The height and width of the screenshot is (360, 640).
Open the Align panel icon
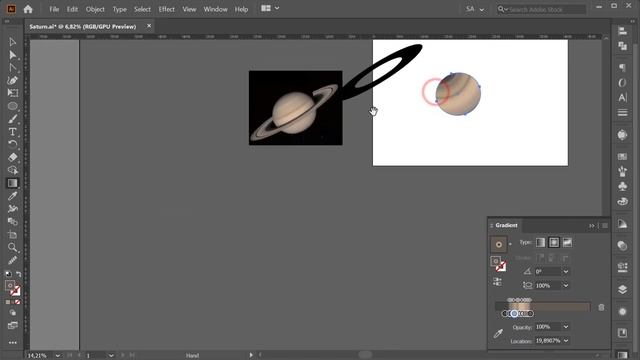pos(622,31)
